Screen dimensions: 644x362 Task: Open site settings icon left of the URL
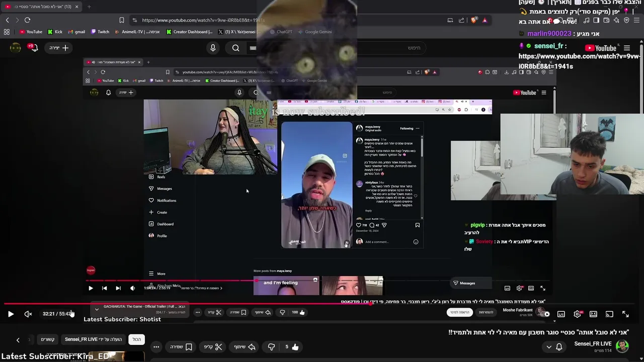(x=134, y=20)
